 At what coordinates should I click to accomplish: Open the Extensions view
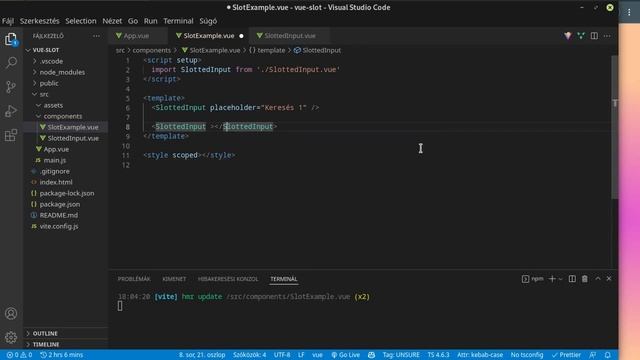[x=11, y=135]
